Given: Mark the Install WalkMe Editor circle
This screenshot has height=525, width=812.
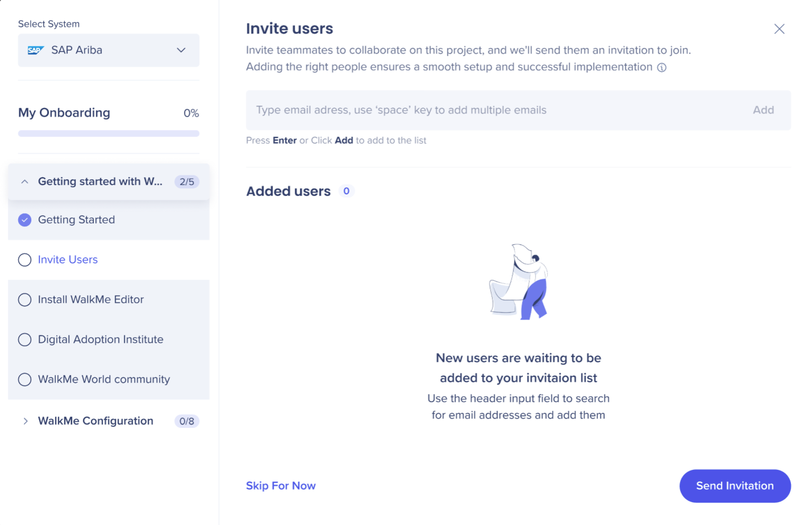Looking at the screenshot, I should (24, 300).
